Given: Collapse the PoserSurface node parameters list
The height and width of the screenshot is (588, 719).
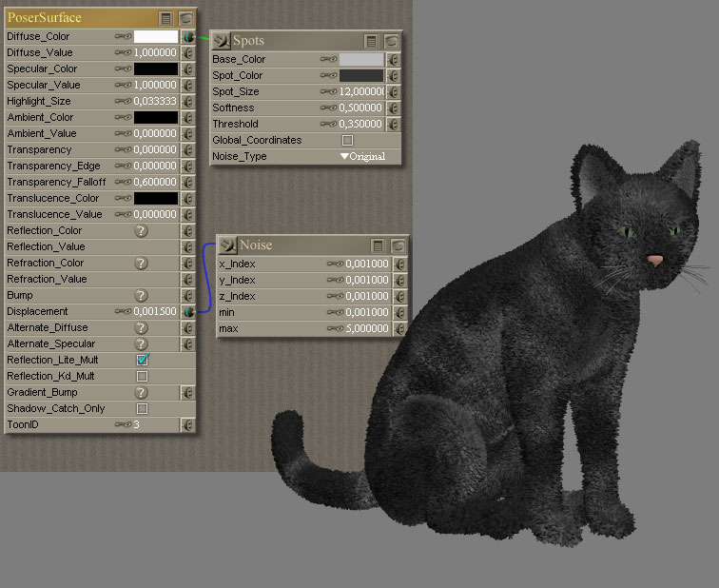Looking at the screenshot, I should (x=166, y=18).
